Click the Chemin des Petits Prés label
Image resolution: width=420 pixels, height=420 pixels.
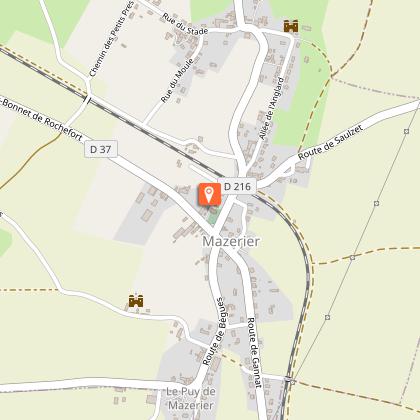[x=112, y=39]
